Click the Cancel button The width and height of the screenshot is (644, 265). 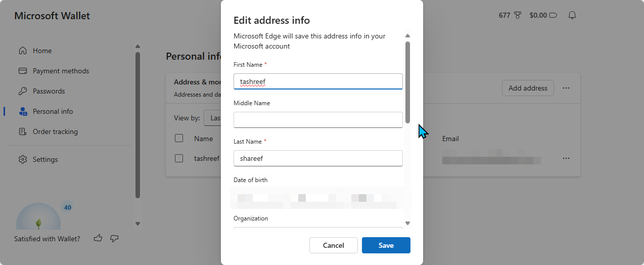click(334, 245)
